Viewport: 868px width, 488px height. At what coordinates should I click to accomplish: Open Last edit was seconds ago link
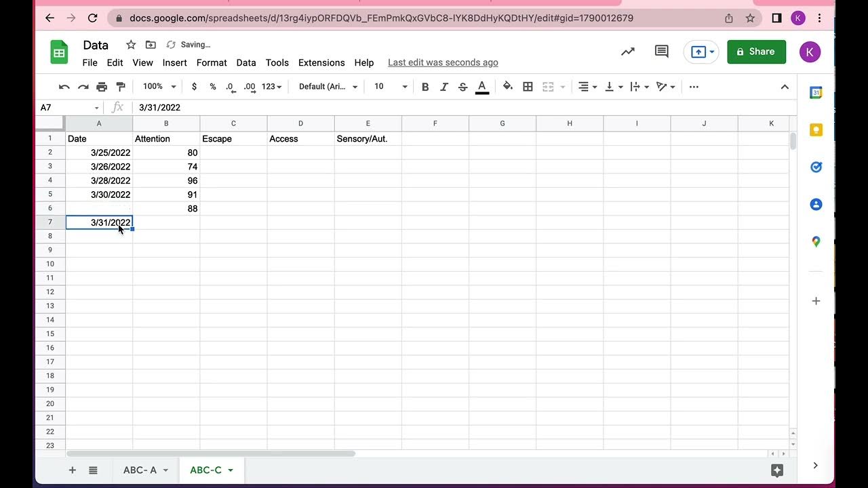point(443,62)
